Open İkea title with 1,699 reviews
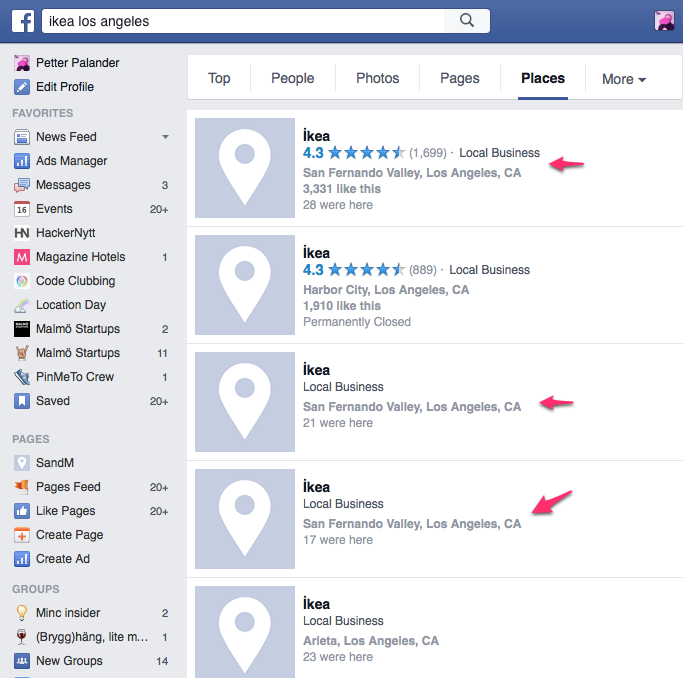The width and height of the screenshot is (683, 678). [316, 136]
